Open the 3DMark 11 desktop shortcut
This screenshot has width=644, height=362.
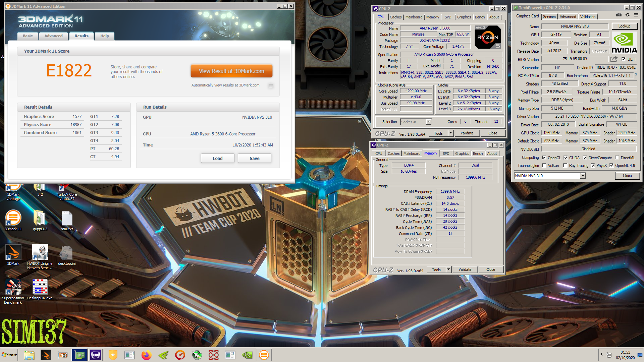pos(13,220)
